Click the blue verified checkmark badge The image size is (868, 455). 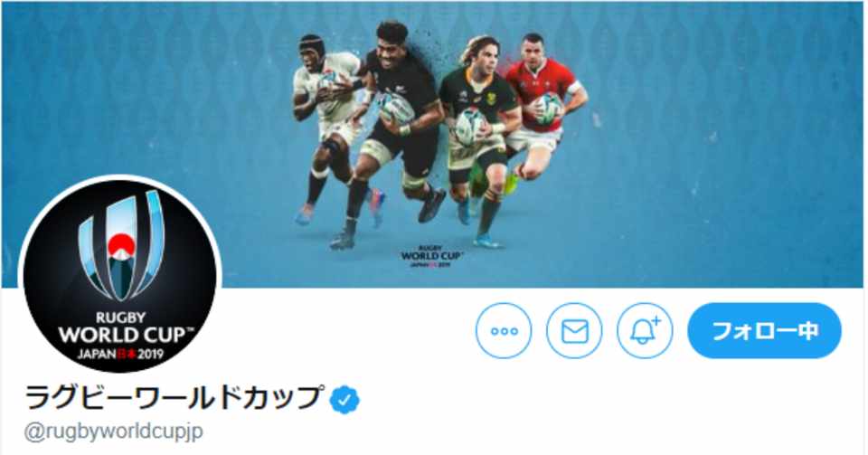344,400
